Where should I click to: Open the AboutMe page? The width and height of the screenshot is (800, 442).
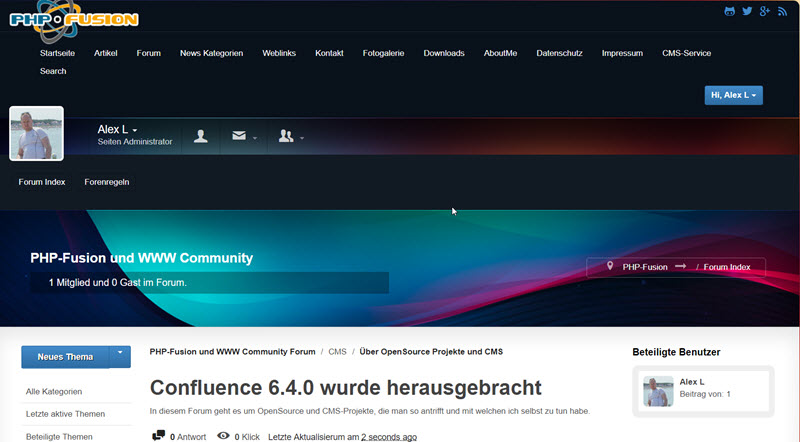pyautogui.click(x=500, y=53)
